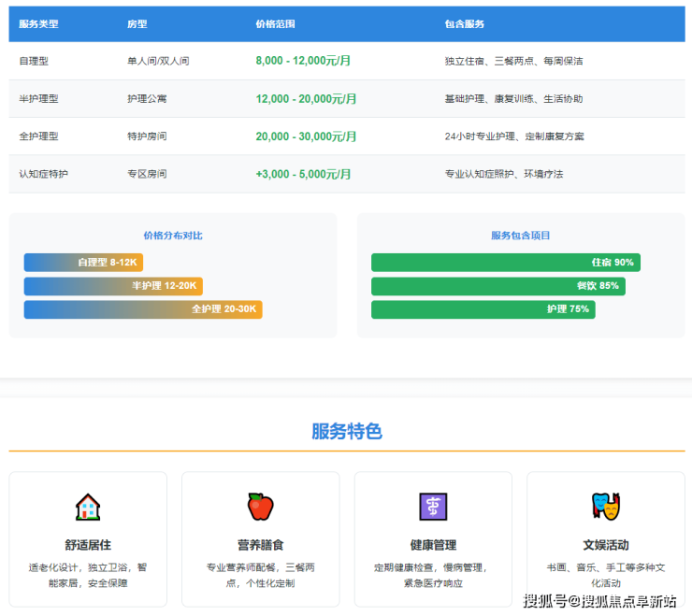Viewport: 692px width, 616px height.
Task: Click the 8,000 - 12,000元/月 price
Action: [303, 61]
